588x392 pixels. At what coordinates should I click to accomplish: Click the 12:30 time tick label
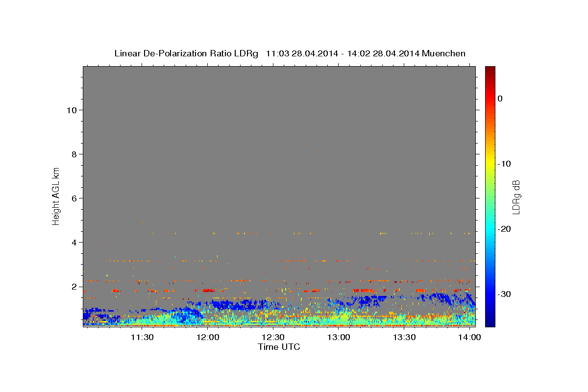(273, 338)
